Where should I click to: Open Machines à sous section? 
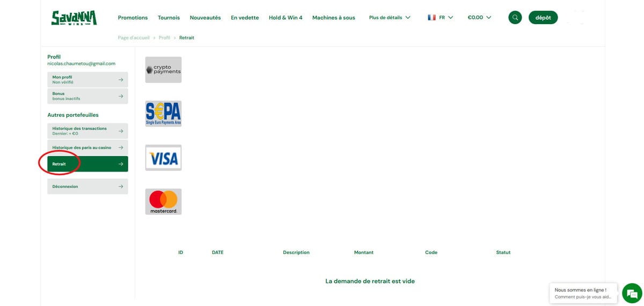point(333,18)
